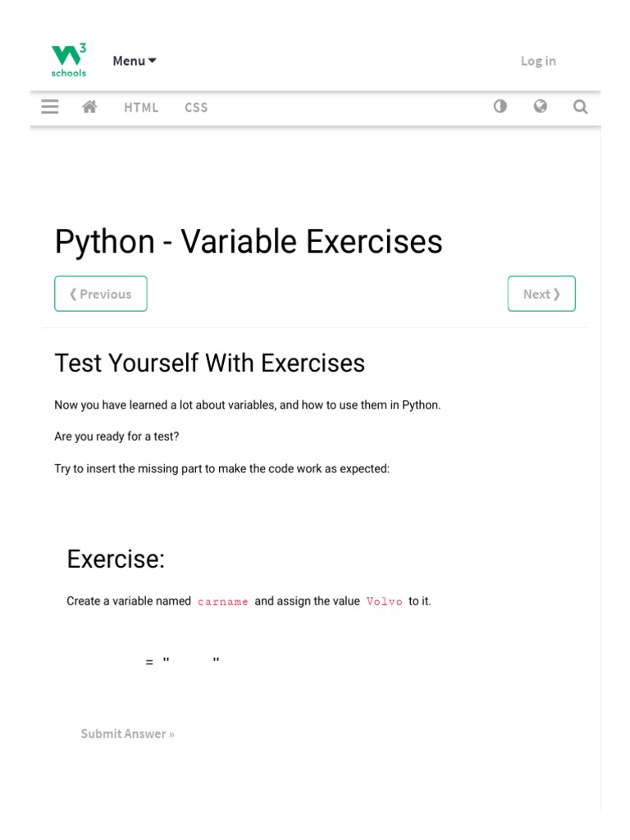This screenshot has width=630, height=840.
Task: Click the Python - Variable Exercises heading
Action: coord(249,242)
